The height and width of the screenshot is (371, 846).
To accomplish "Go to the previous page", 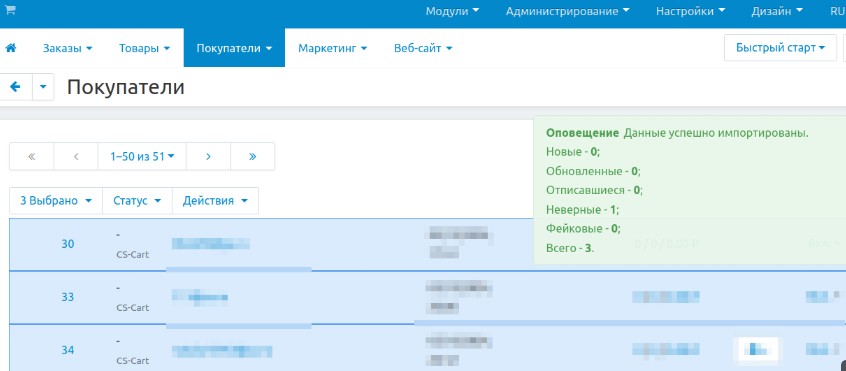I will pos(76,156).
